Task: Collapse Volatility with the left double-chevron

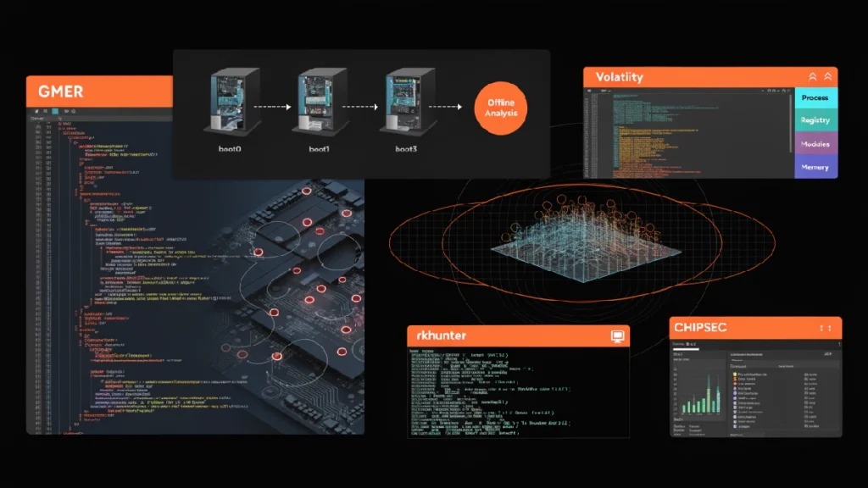Action: pos(813,77)
